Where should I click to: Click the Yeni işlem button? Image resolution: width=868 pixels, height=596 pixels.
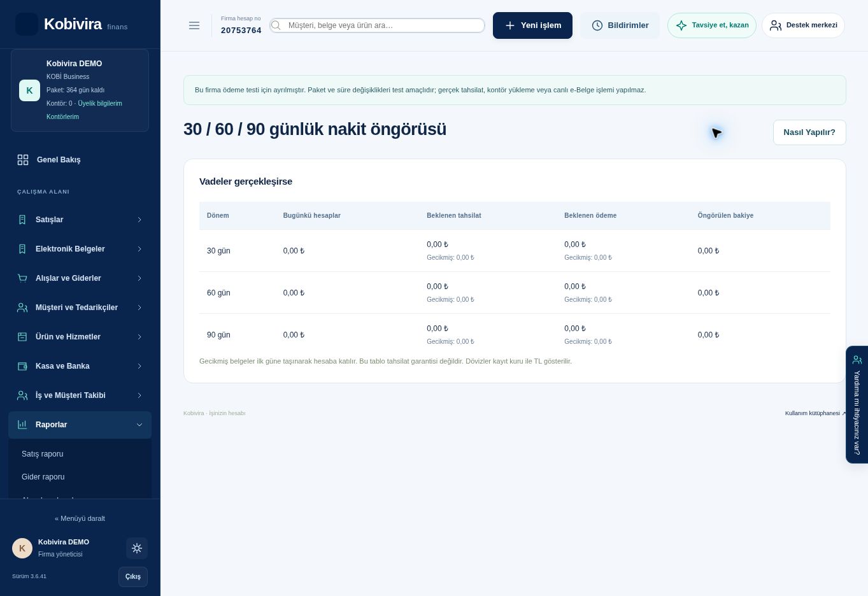pyautogui.click(x=532, y=25)
